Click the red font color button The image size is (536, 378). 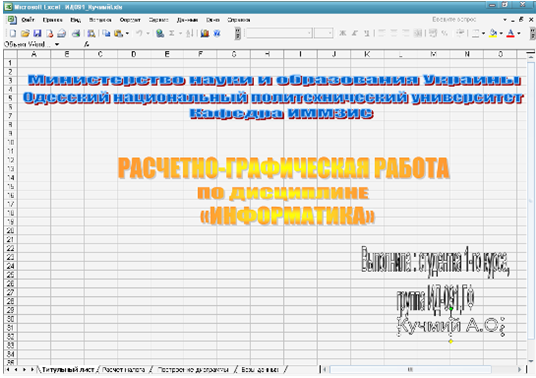click(510, 33)
